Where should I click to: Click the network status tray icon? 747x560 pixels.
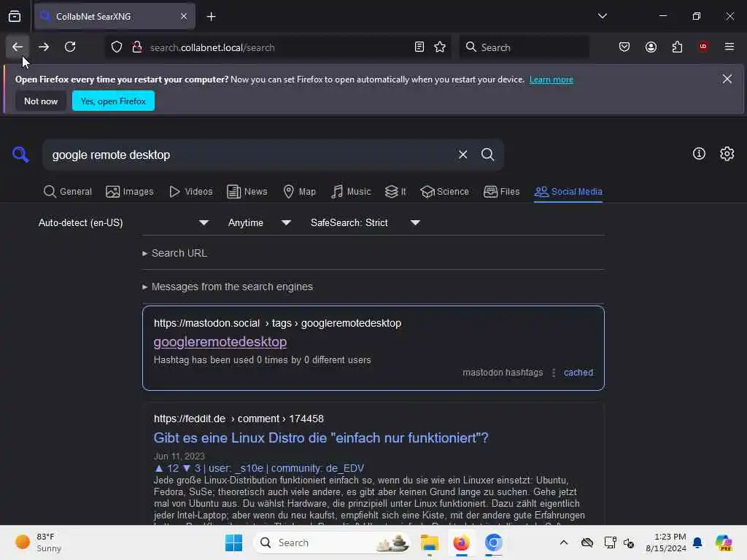click(x=609, y=542)
